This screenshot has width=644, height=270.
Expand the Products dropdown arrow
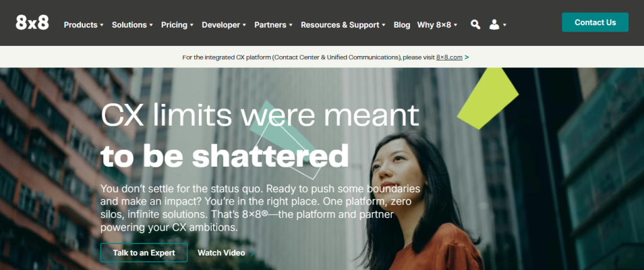(x=101, y=25)
